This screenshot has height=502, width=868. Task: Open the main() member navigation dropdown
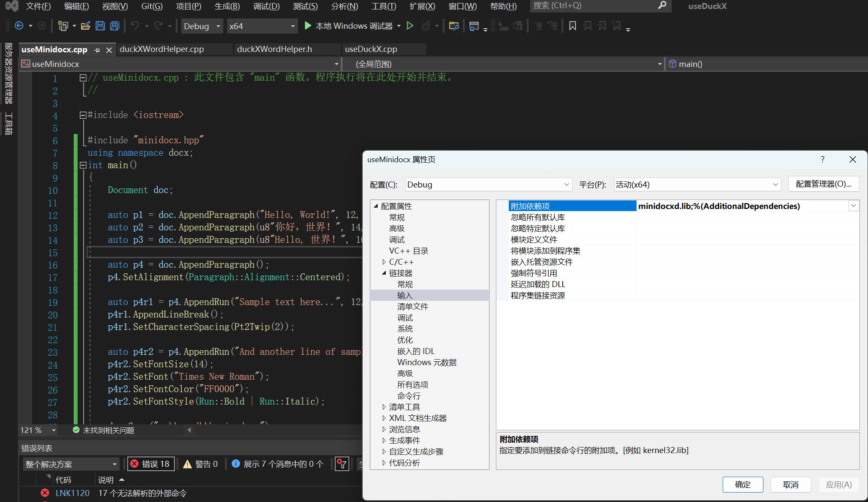tap(766, 64)
